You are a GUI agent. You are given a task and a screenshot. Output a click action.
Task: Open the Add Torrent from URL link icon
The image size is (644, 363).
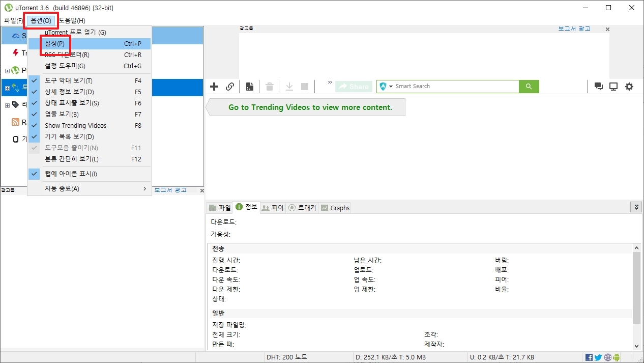coord(230,86)
